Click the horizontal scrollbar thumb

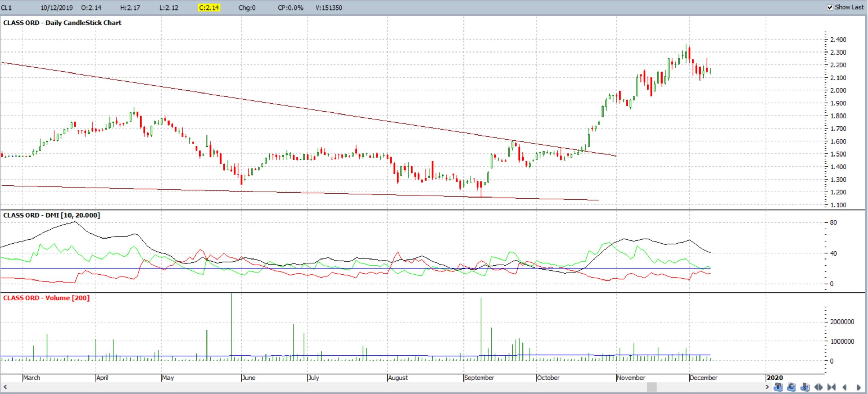(x=651, y=387)
